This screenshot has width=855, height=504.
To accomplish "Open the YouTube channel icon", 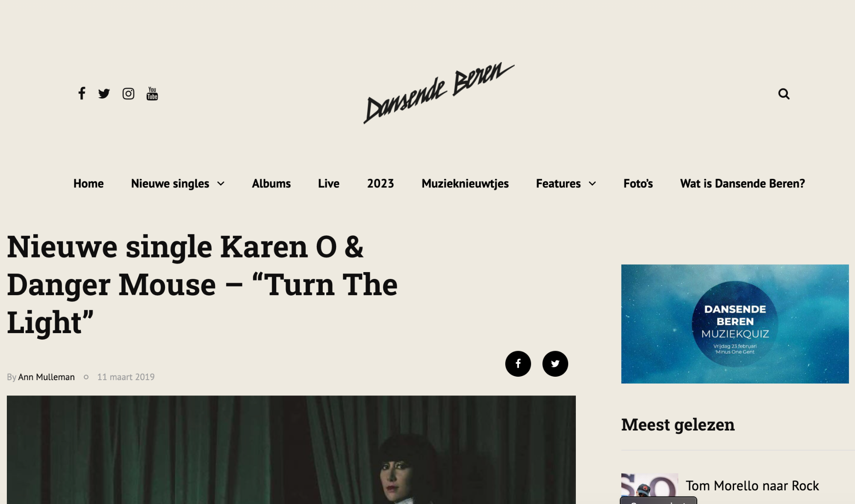I will click(x=152, y=94).
